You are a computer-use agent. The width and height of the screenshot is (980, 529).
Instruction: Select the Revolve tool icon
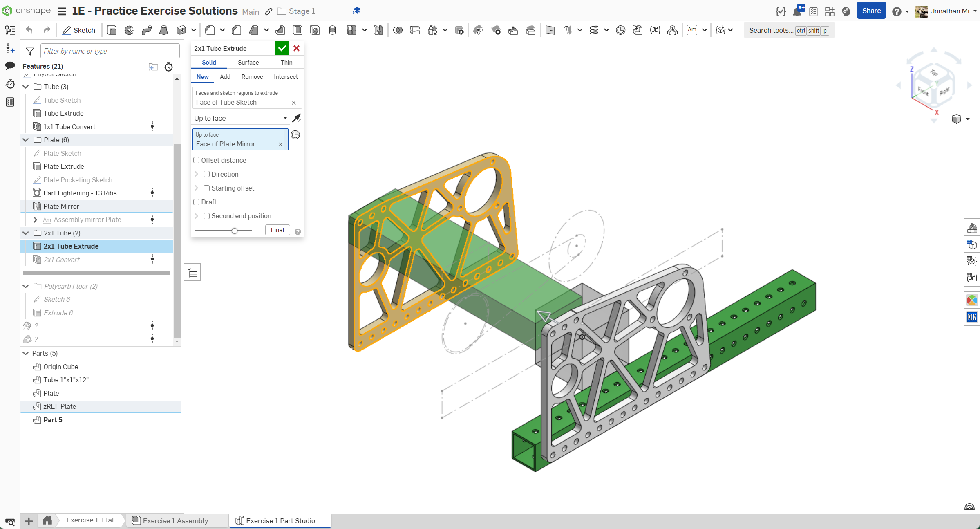point(129,30)
